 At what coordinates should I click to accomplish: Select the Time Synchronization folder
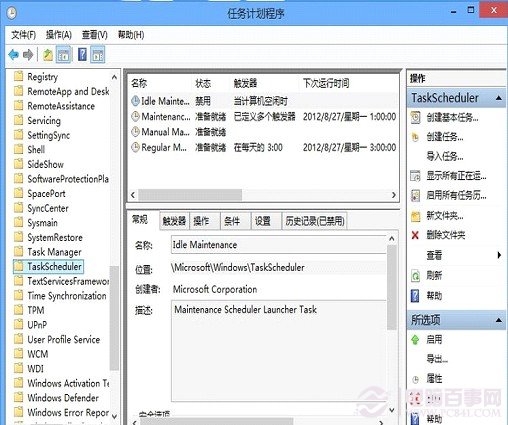coord(67,296)
